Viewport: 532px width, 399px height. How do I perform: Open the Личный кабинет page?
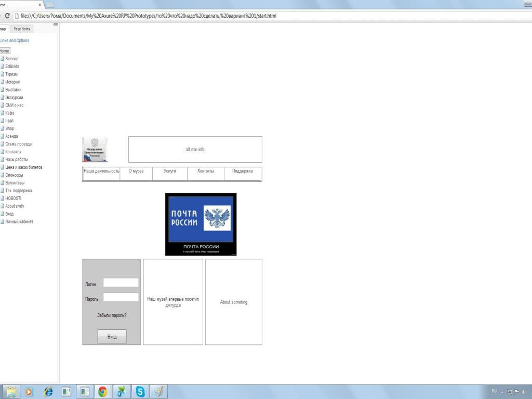click(19, 221)
